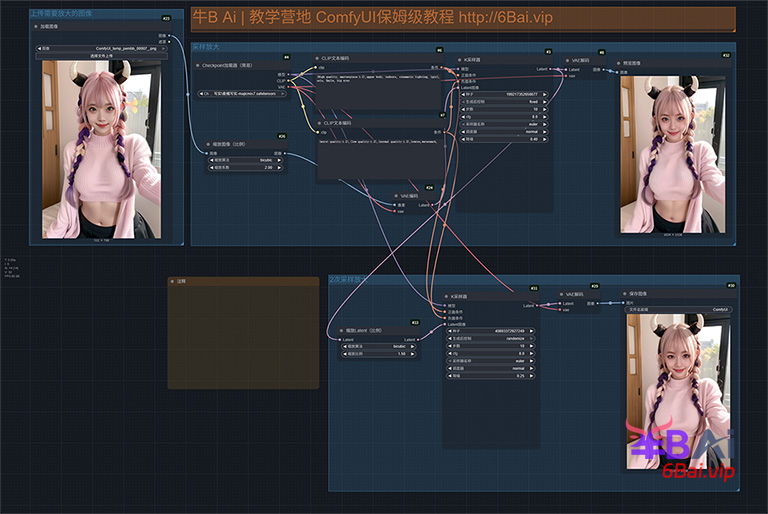Image resolution: width=768 pixels, height=514 pixels.
Task: Click the 图像 output socket of 加载图像
Action: pos(169,36)
